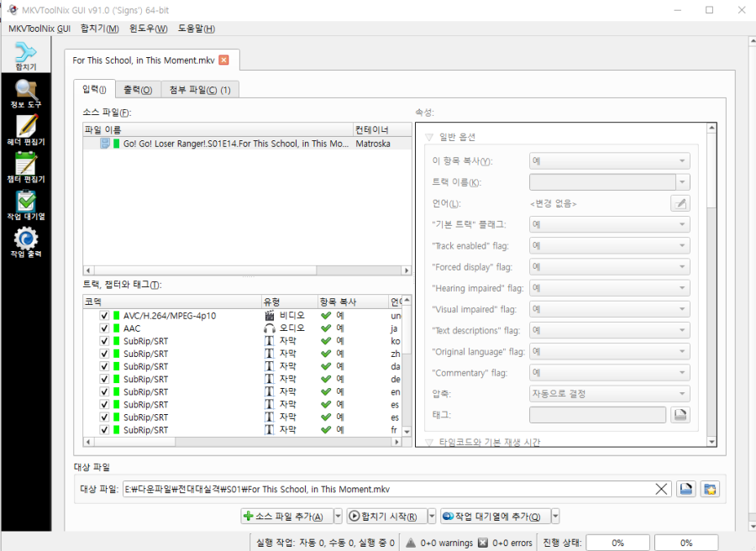The width and height of the screenshot is (756, 551).
Task: Click the file icon of Go! Go! Loser Ranger source
Action: 105,143
